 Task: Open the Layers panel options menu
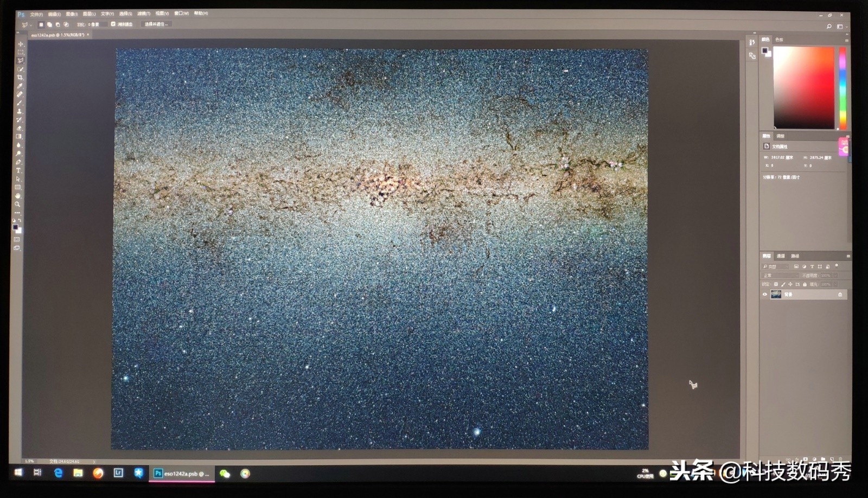[848, 256]
